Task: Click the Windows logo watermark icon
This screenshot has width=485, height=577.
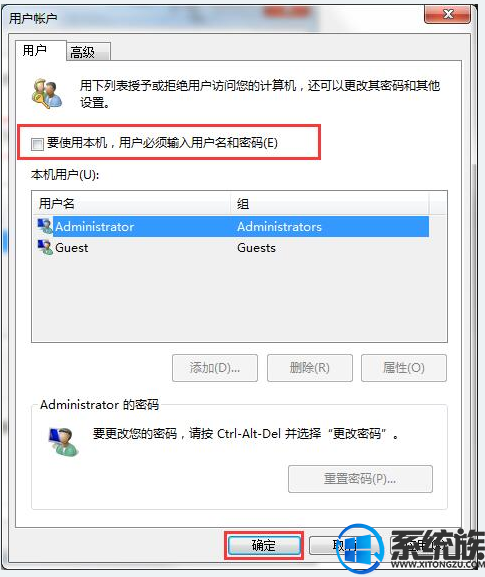Action: click(360, 548)
